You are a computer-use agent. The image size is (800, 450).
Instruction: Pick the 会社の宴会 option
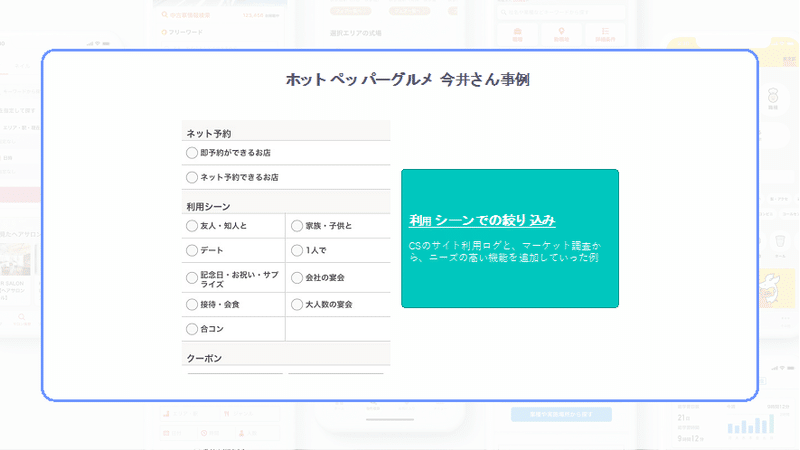[297, 278]
